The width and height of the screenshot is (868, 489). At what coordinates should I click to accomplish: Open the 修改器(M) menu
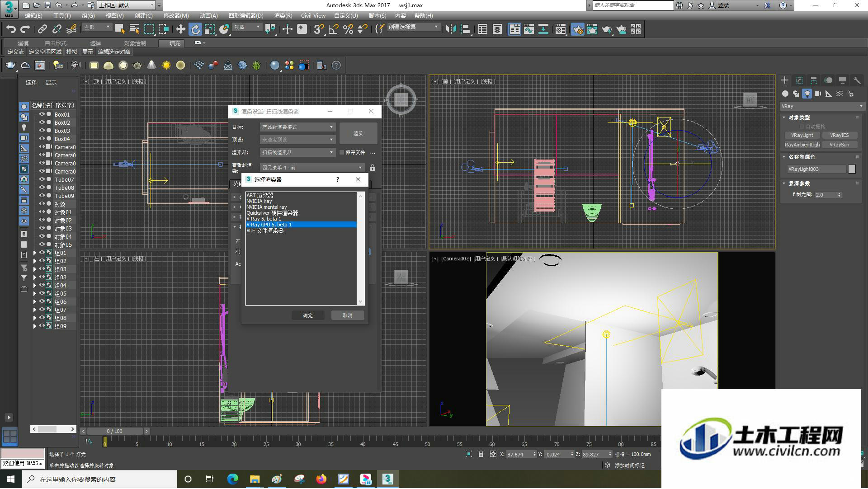tap(176, 16)
